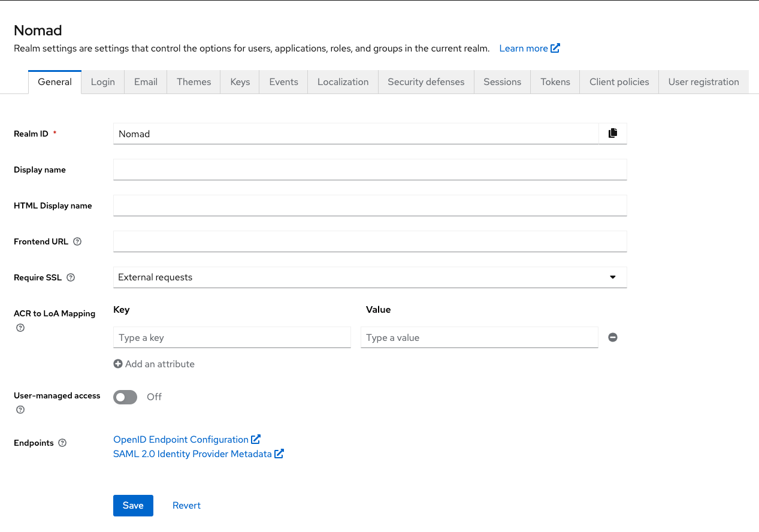Enable the User-managed access switch

pos(125,397)
